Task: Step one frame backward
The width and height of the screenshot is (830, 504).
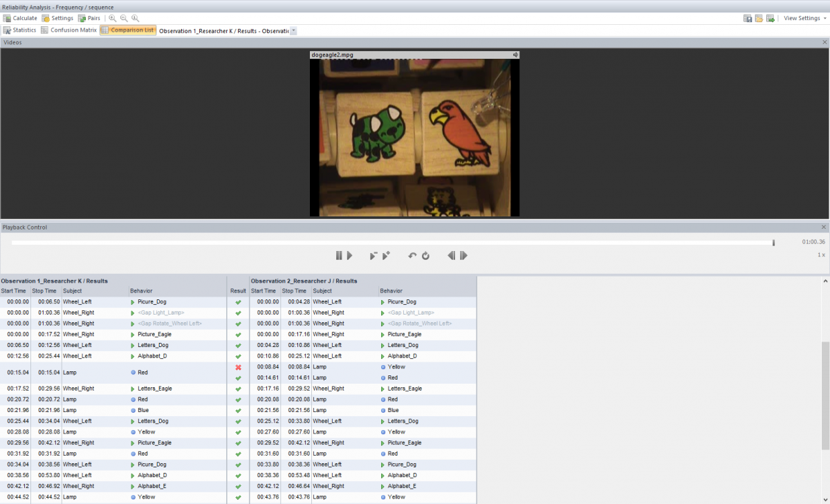Action: point(452,256)
